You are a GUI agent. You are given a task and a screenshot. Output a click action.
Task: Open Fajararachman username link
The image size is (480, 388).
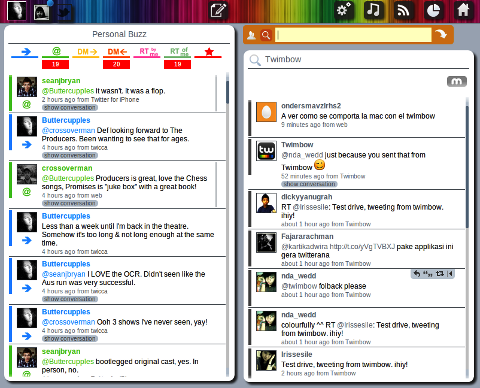(307, 237)
